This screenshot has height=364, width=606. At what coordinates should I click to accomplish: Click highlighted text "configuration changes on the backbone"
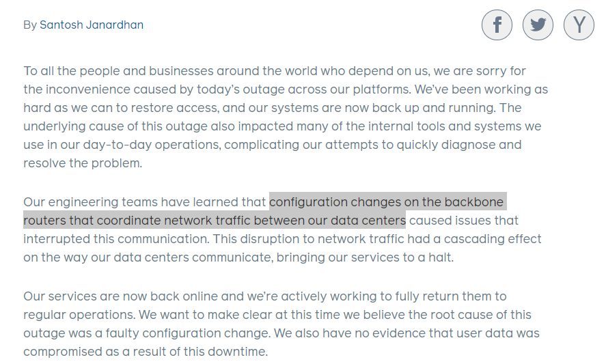point(387,201)
